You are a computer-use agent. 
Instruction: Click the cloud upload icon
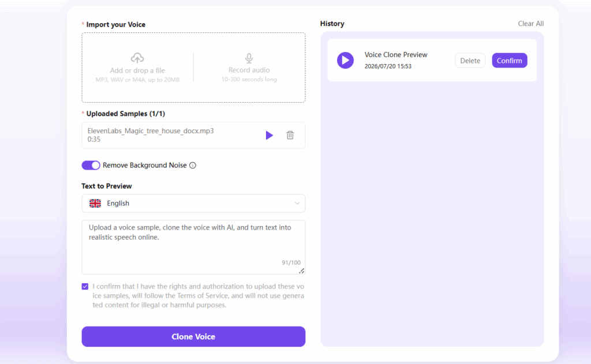pos(137,58)
